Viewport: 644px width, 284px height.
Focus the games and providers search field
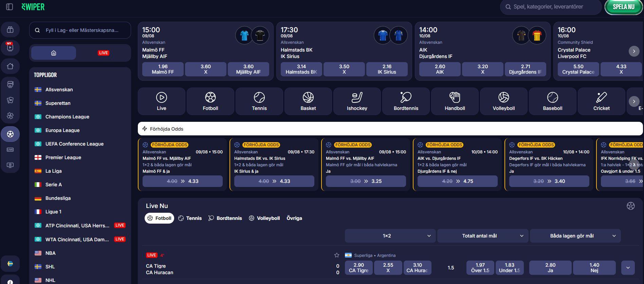pyautogui.click(x=551, y=7)
